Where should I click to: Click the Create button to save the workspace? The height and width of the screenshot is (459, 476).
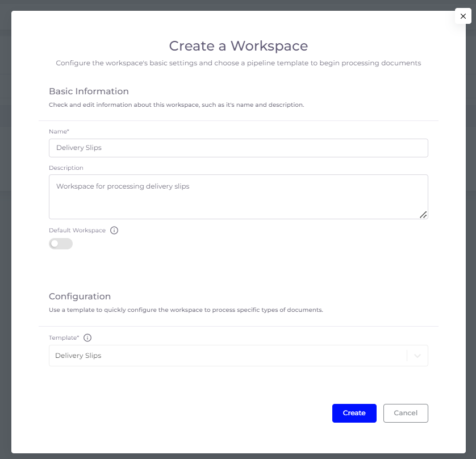pyautogui.click(x=354, y=413)
